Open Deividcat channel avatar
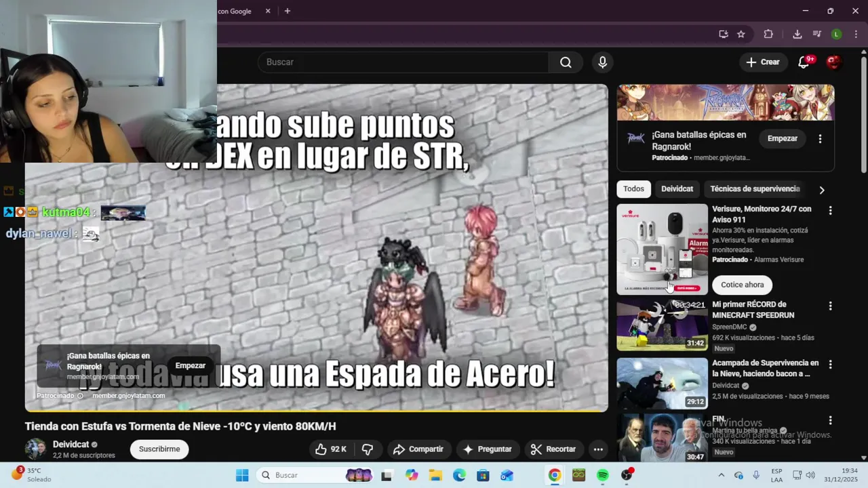Viewport: 868px width, 488px height. point(36,449)
